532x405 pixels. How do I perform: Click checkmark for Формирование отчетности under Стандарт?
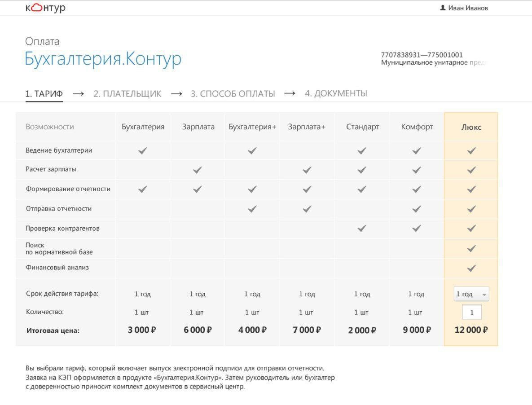[x=362, y=189]
